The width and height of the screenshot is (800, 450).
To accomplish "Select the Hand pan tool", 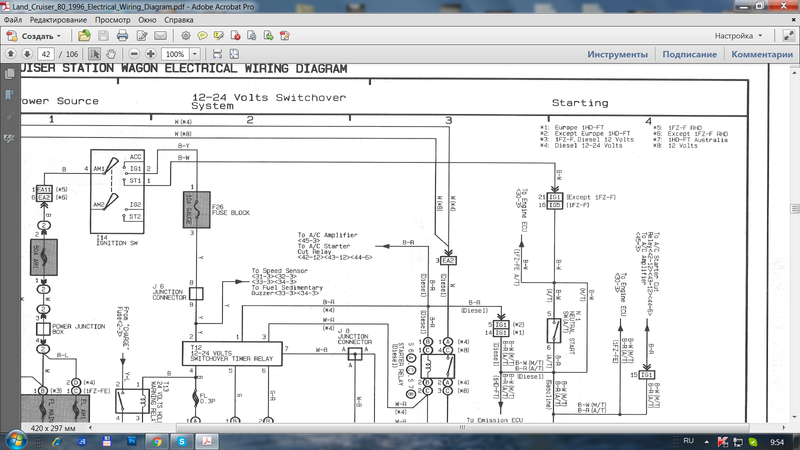I will click(110, 53).
